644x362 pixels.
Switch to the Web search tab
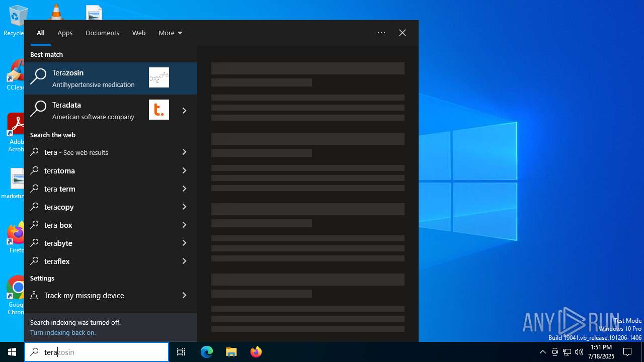point(139,33)
